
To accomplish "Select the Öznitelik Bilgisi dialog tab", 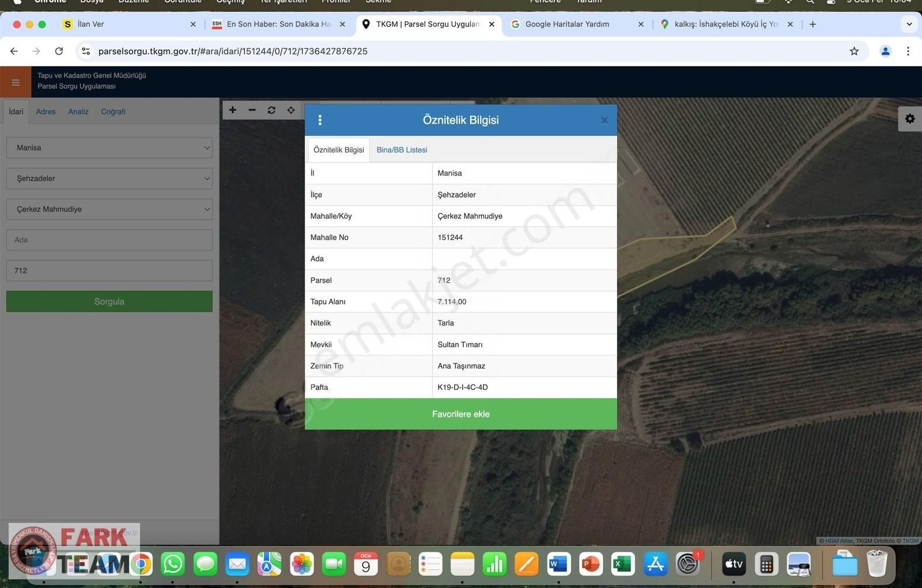I will (339, 150).
